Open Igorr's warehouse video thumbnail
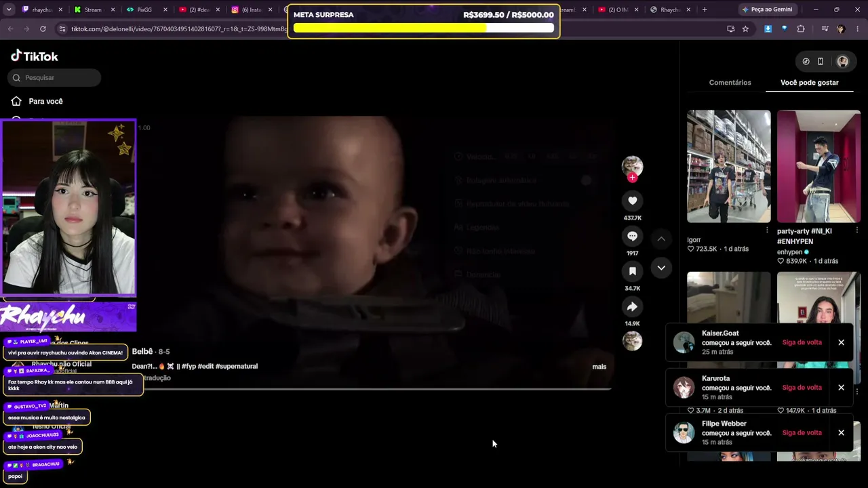 coord(729,166)
